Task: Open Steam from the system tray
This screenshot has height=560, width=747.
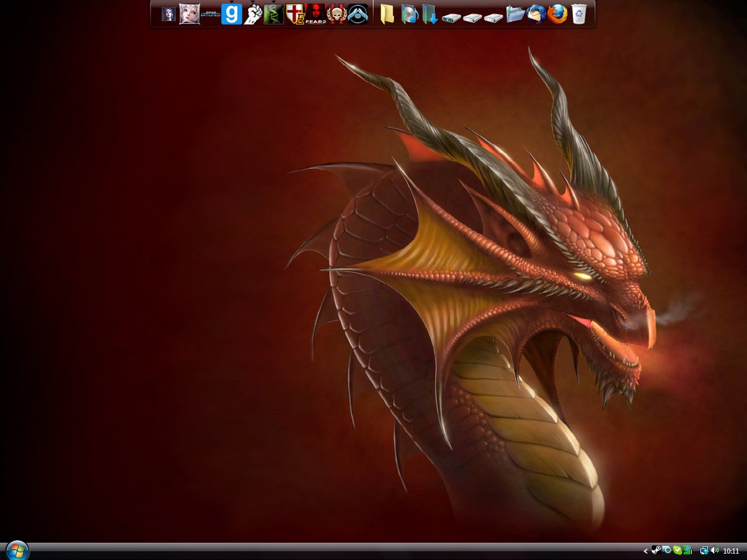Action: (656, 550)
